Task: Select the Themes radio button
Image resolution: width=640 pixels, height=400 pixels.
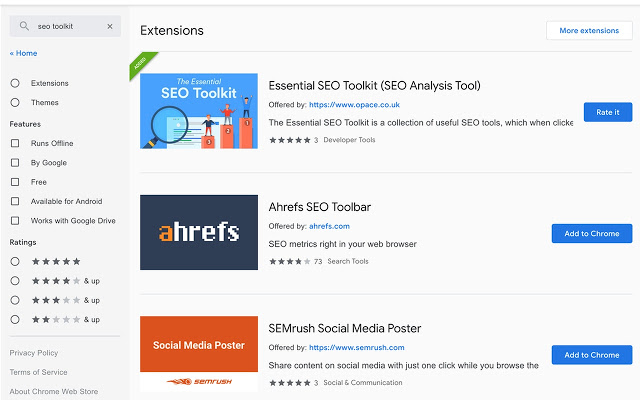Action: (x=15, y=102)
